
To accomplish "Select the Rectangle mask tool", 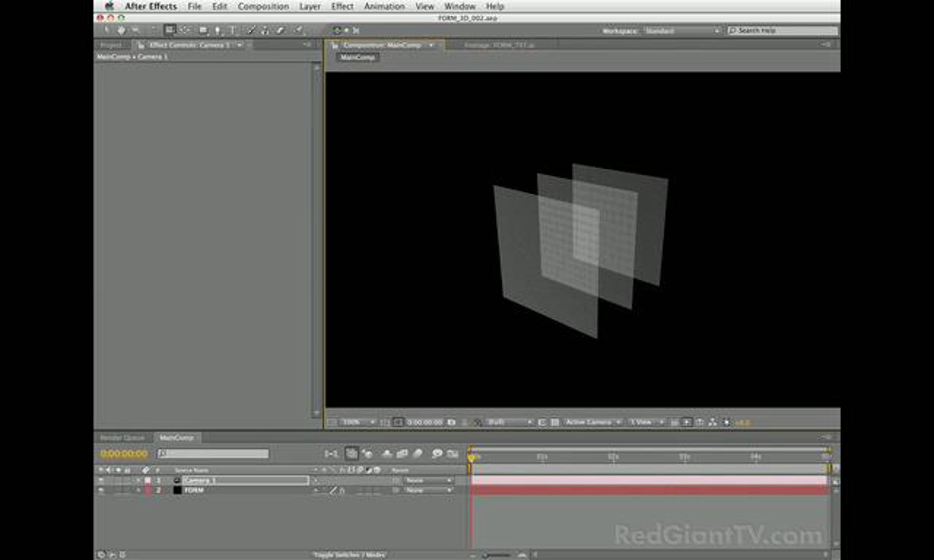I will pos(203,30).
